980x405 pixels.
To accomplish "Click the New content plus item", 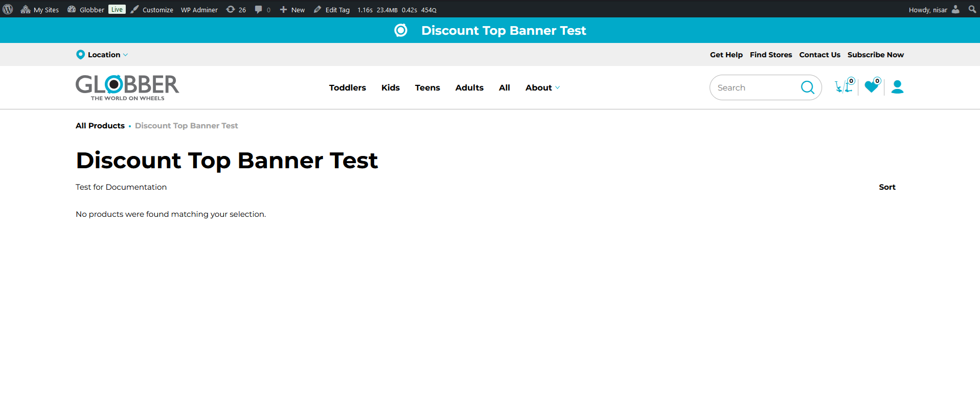I will (292, 10).
